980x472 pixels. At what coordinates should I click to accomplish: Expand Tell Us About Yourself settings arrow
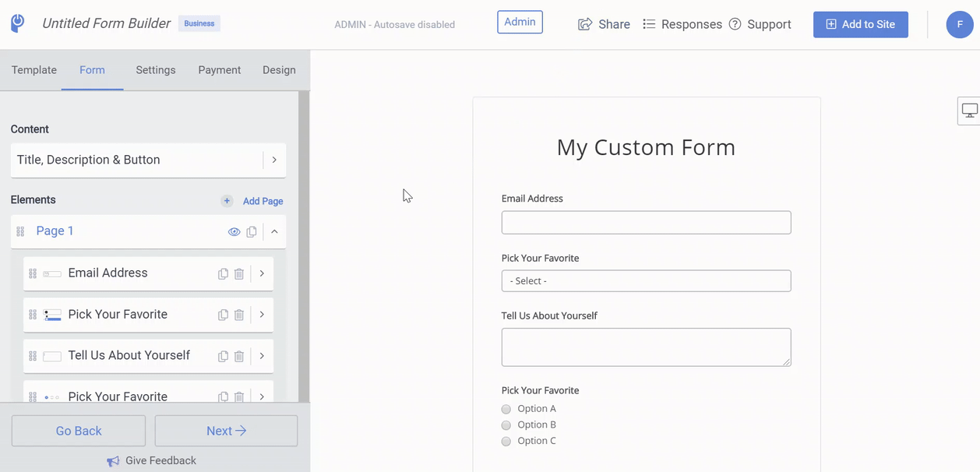(262, 356)
